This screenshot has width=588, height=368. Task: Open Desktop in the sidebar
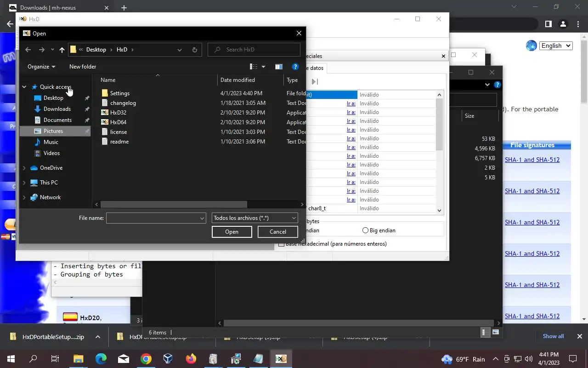pyautogui.click(x=53, y=98)
